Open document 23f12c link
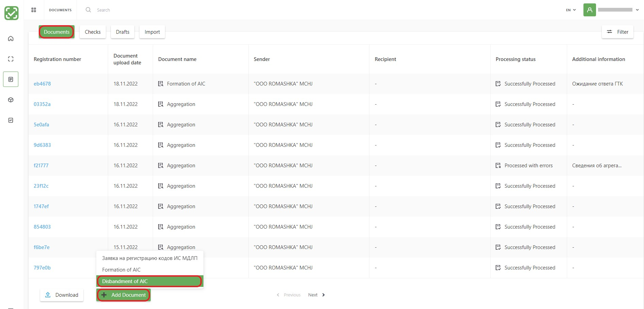The width and height of the screenshot is (644, 309). pyautogui.click(x=41, y=186)
